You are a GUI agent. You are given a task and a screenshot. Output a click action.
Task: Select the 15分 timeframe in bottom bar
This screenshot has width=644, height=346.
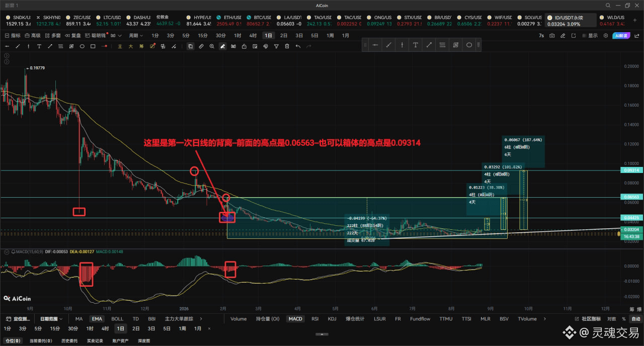[55, 328]
